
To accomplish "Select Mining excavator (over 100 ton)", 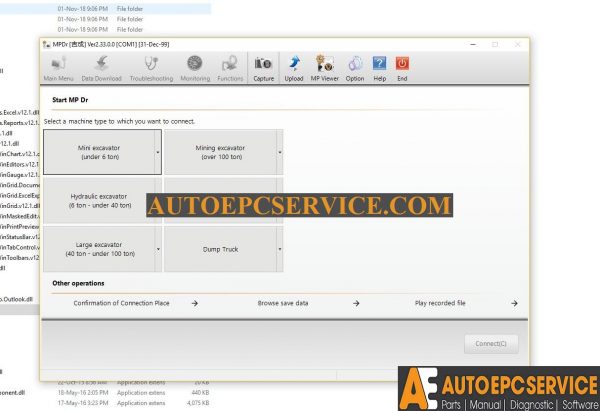I will click(220, 152).
